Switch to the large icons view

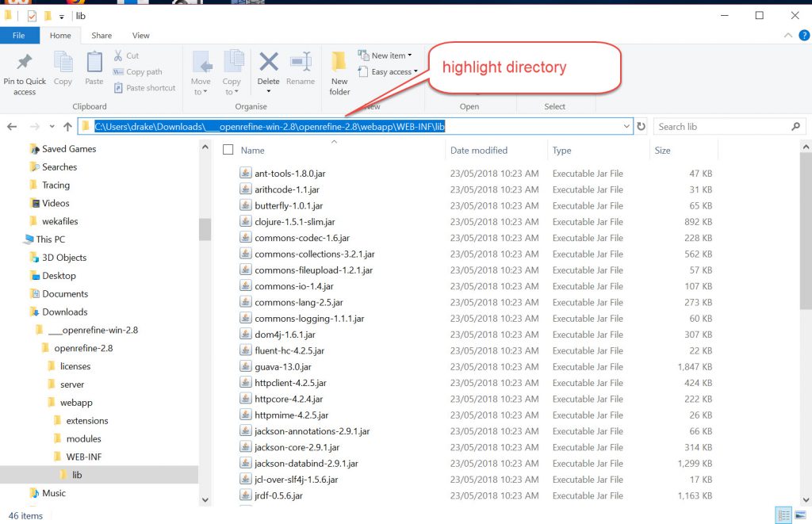(799, 515)
